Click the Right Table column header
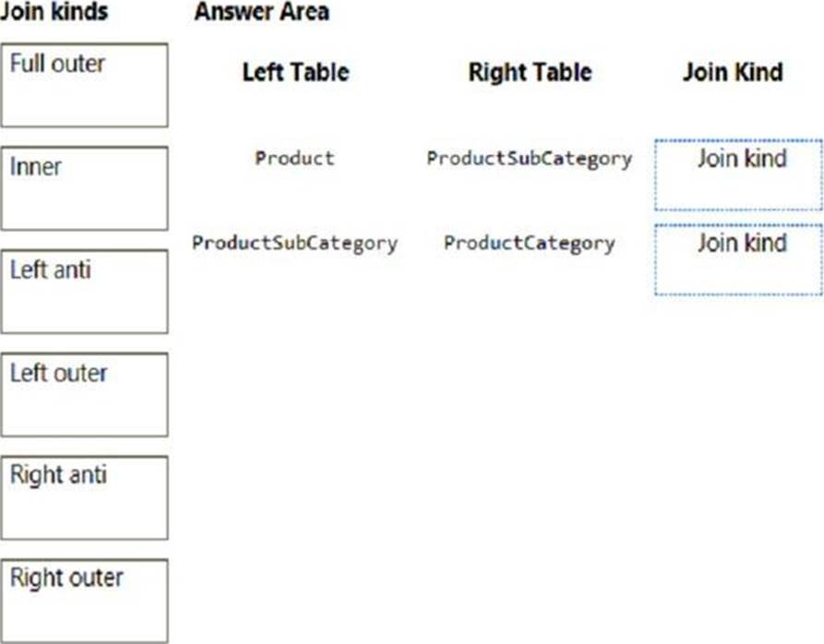824x644 pixels. 530,72
